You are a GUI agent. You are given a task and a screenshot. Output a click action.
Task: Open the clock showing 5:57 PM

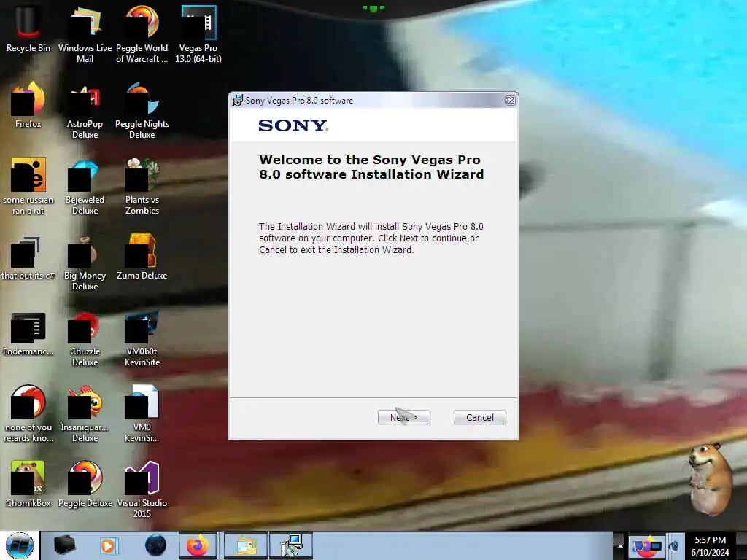pos(710,546)
